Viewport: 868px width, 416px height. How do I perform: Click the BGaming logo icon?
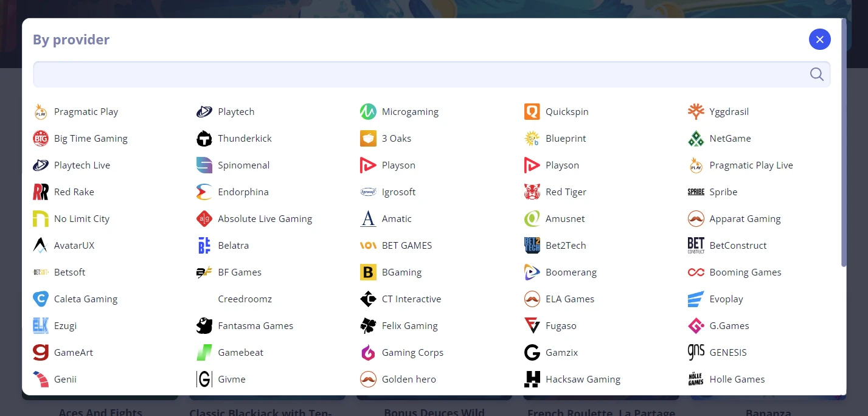368,272
